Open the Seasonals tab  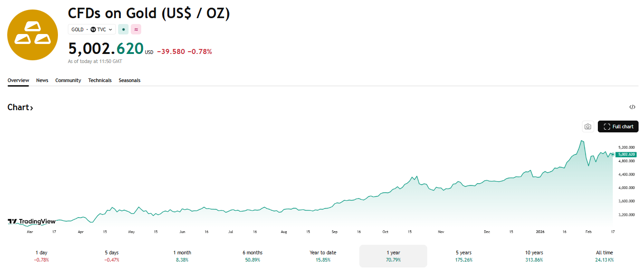coord(129,80)
